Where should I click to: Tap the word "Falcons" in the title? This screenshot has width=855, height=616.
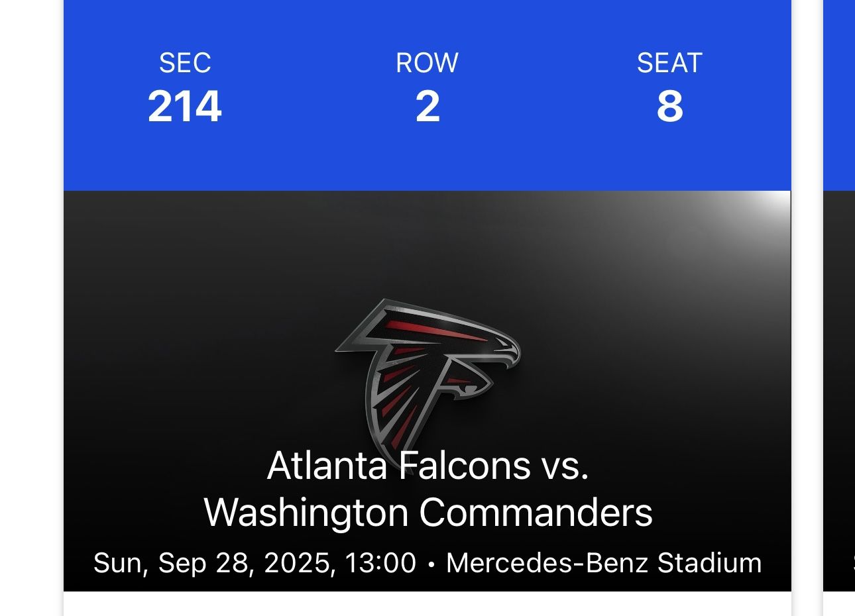(464, 465)
